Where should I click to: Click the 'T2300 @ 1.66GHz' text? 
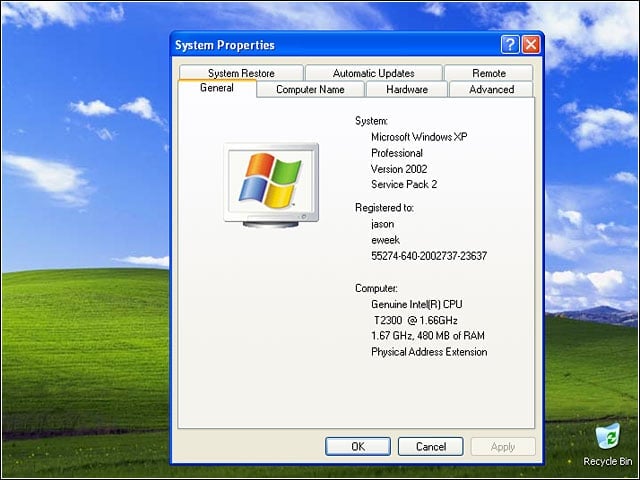416,320
